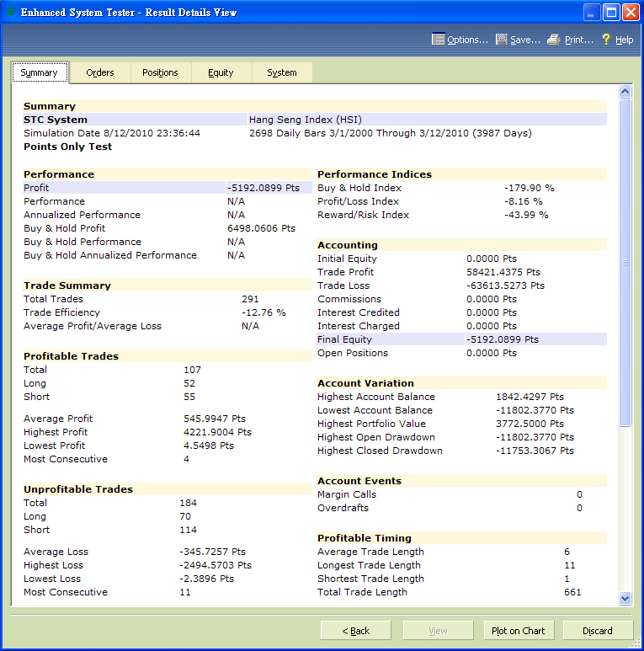Screen dimensions: 644x651
Task: Click Average Profit value 545.9947 Pts
Action: tap(215, 419)
